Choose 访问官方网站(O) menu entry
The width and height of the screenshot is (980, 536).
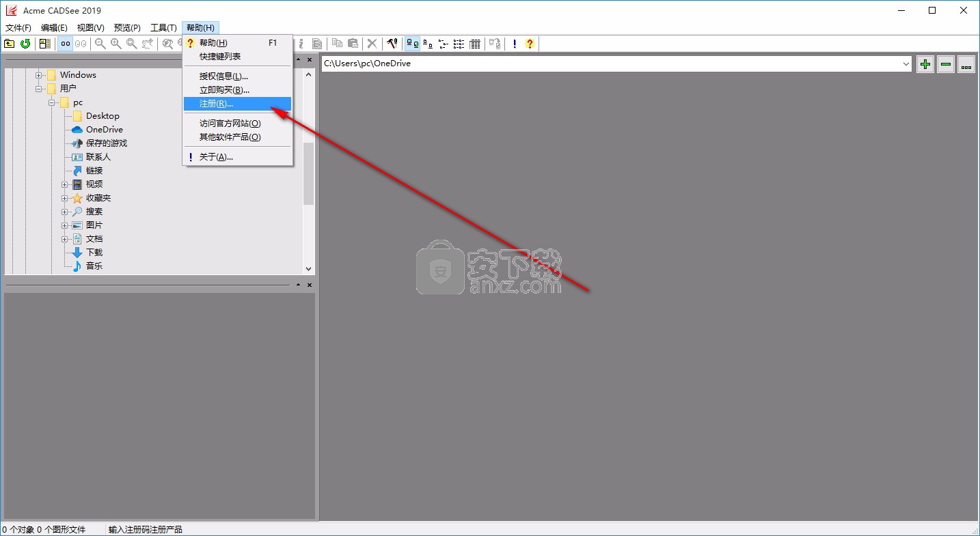pyautogui.click(x=237, y=124)
